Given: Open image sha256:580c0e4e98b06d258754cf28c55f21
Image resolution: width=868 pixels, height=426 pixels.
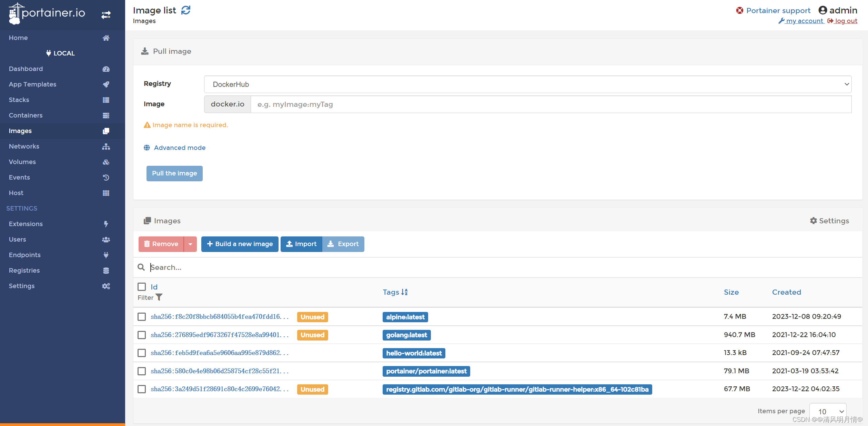Looking at the screenshot, I should coord(220,371).
